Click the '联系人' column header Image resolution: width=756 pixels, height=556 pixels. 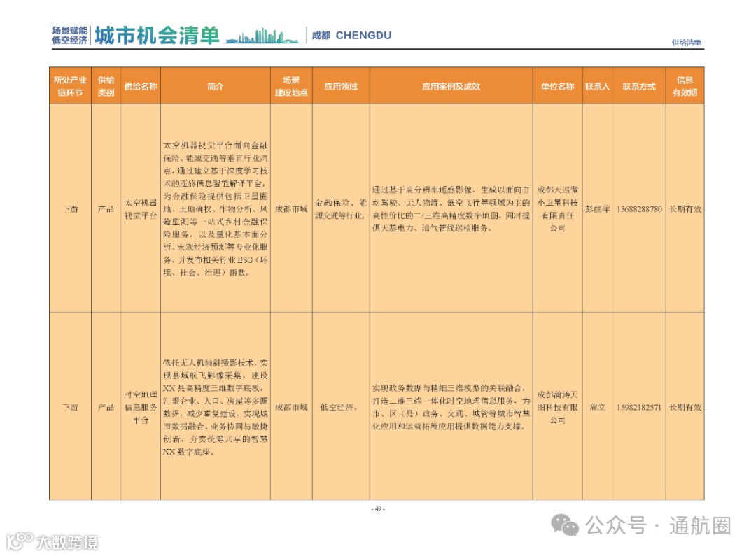(x=597, y=86)
